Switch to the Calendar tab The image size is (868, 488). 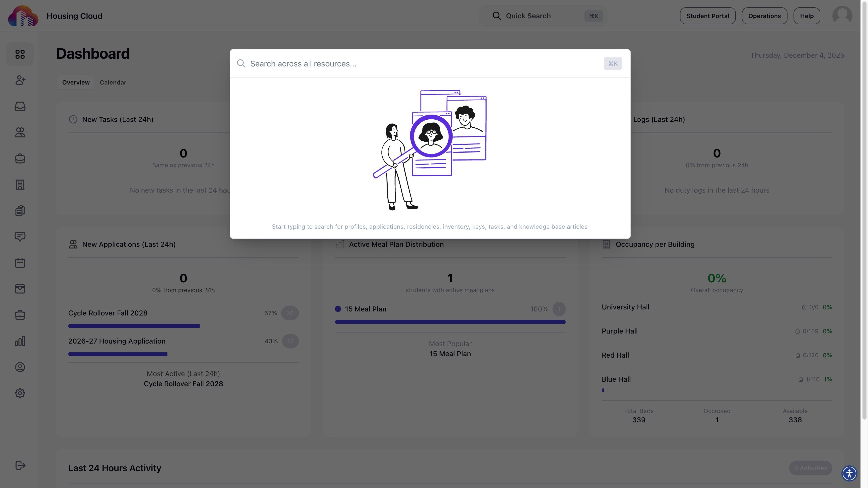[x=113, y=83]
